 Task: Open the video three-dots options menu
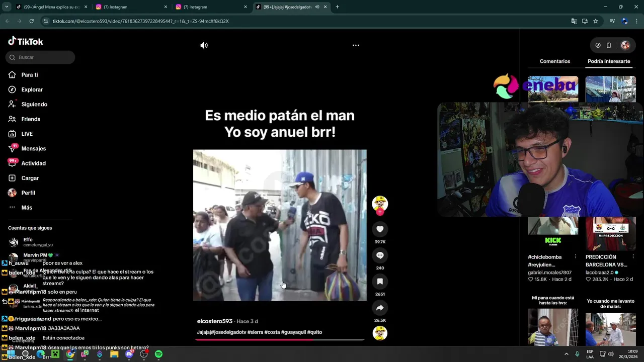point(356,45)
